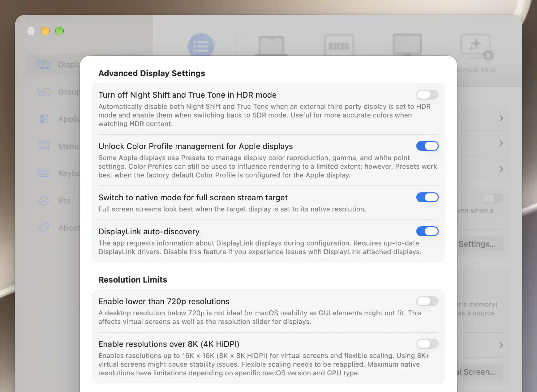Click the yellow minimize window button
This screenshot has width=537, height=392.
tap(45, 31)
